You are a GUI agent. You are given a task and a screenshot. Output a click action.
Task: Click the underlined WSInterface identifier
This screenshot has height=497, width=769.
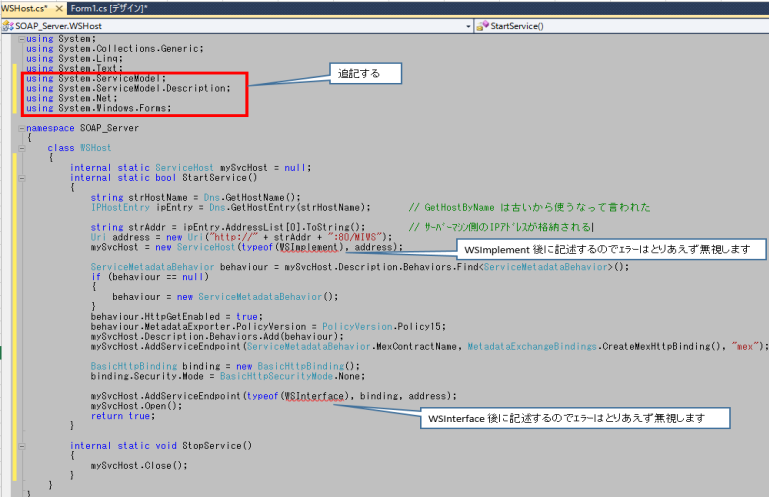pos(314,395)
